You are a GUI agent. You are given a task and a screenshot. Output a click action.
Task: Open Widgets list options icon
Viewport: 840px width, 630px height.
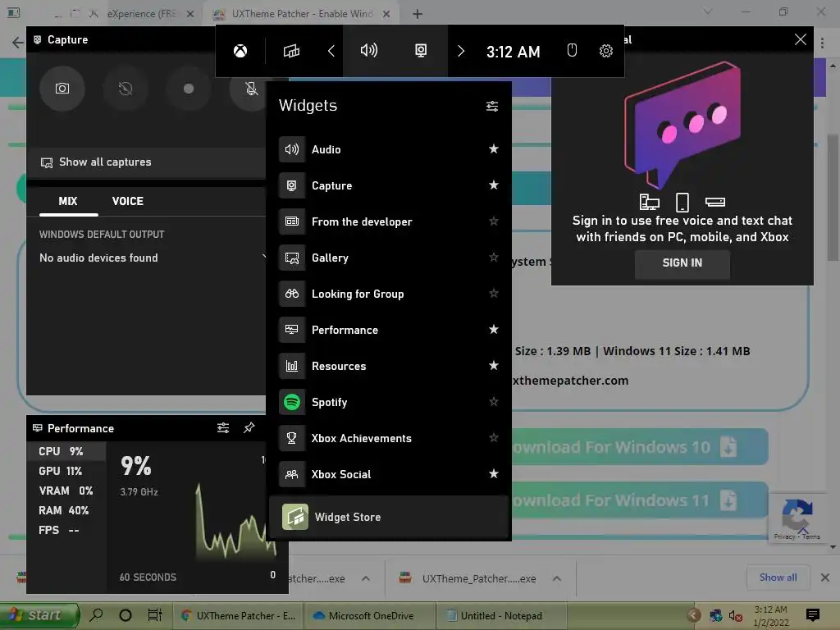click(492, 106)
